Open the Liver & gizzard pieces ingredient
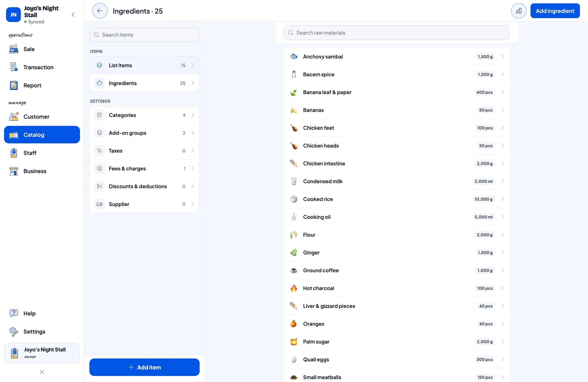The image size is (588, 382). [396, 306]
